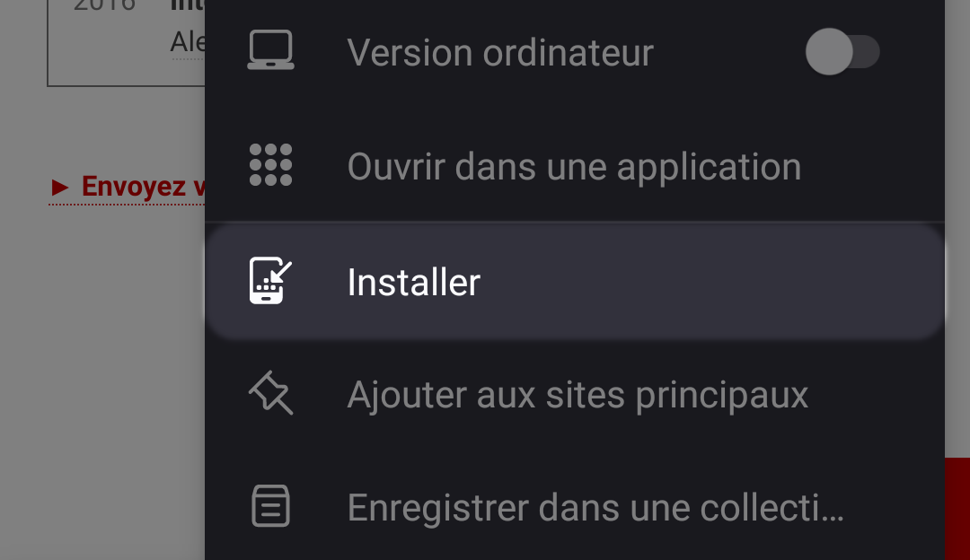Choose Enregistrer dans une collecti… entry

595,506
